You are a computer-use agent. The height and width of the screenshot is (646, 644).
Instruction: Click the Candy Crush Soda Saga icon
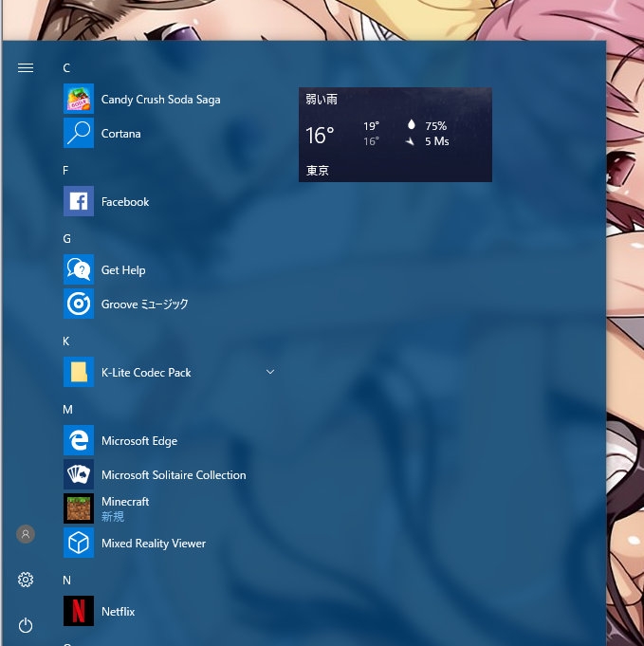[x=79, y=99]
